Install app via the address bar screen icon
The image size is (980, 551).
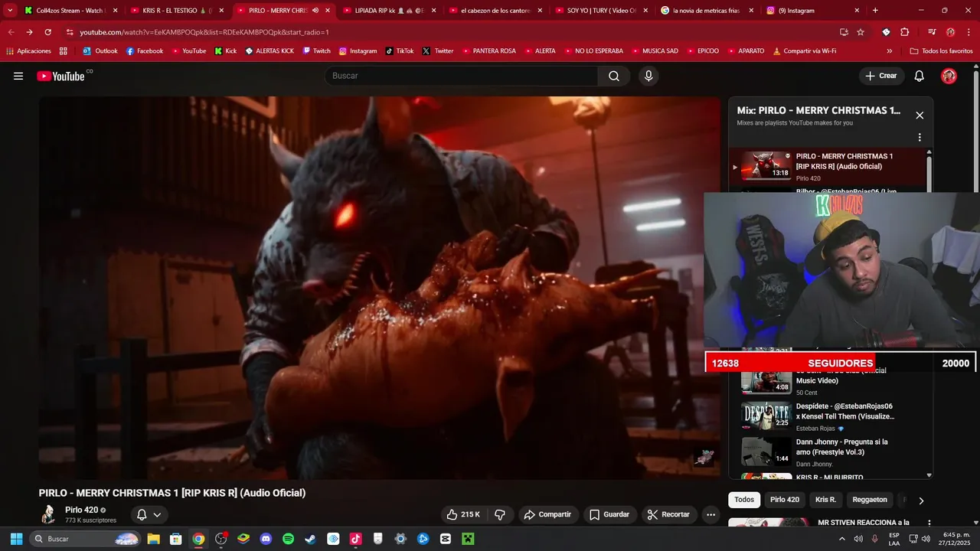[844, 32]
